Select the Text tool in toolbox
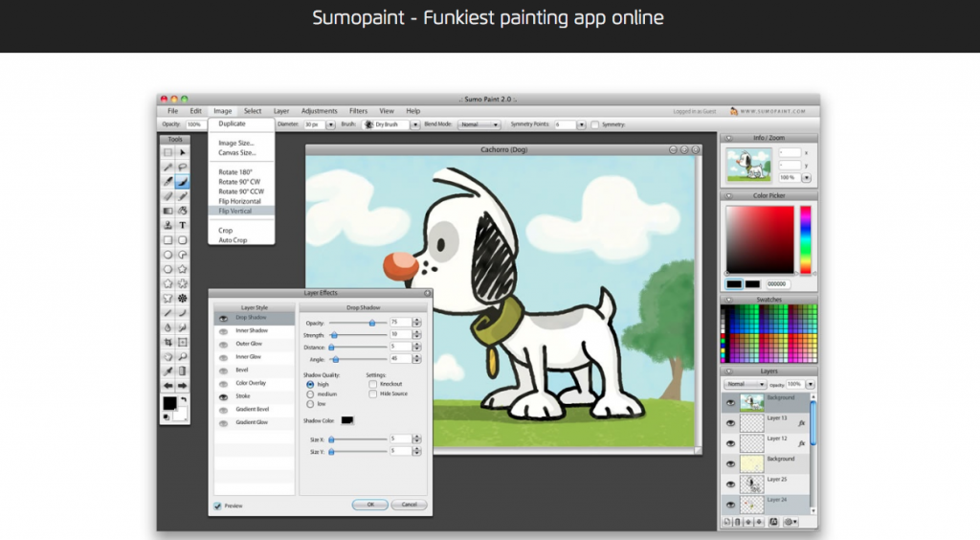 (x=182, y=210)
